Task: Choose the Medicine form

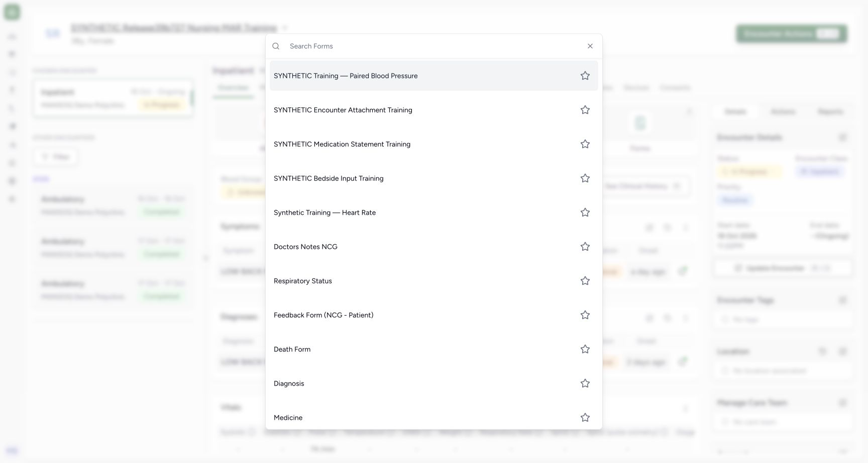Action: coord(434,417)
